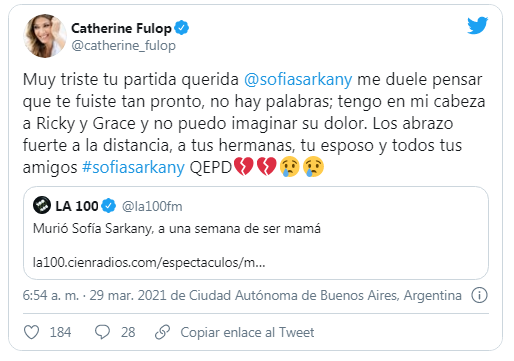Select Copiar enlace al Tweet
This screenshot has width=514, height=361.
click(x=247, y=332)
